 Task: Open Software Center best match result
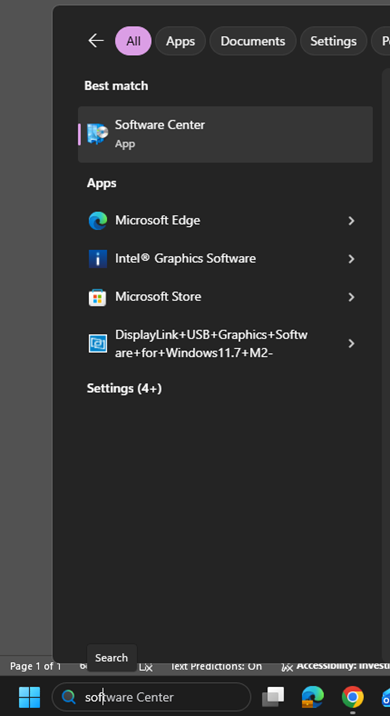(x=226, y=134)
